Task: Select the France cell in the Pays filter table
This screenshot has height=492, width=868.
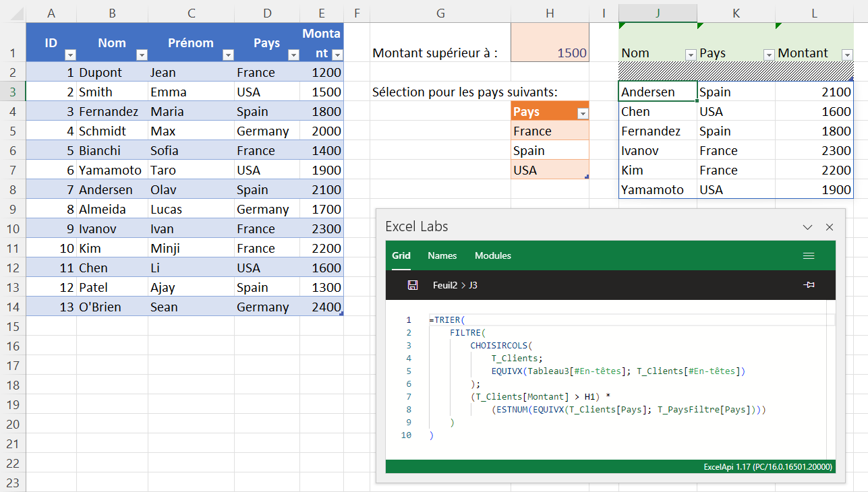Action: click(x=550, y=131)
